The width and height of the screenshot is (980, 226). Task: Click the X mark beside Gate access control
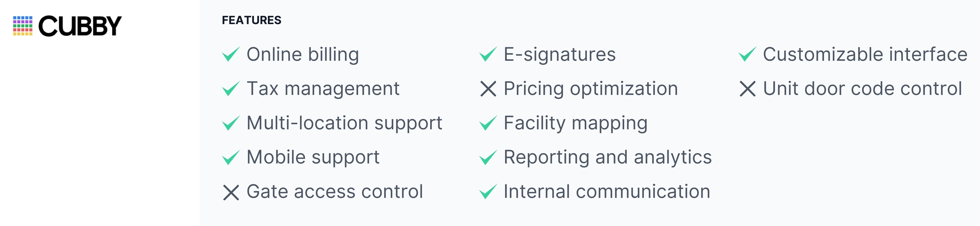click(x=231, y=192)
